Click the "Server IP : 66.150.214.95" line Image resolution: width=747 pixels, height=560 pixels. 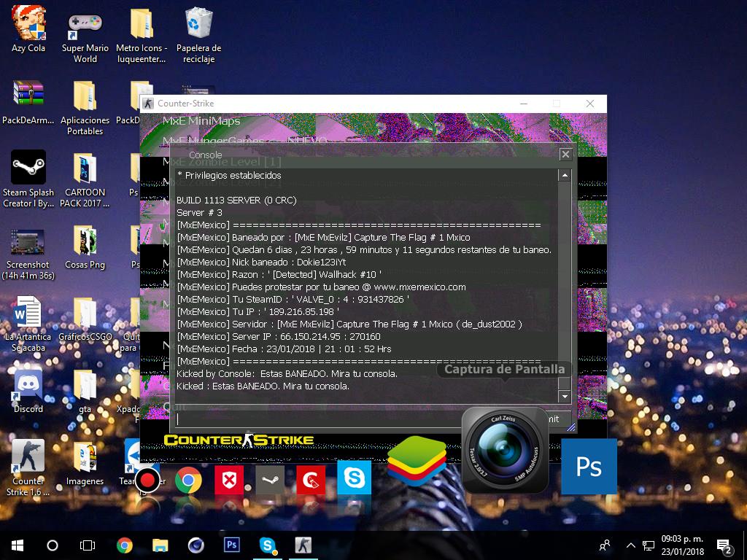[279, 336]
